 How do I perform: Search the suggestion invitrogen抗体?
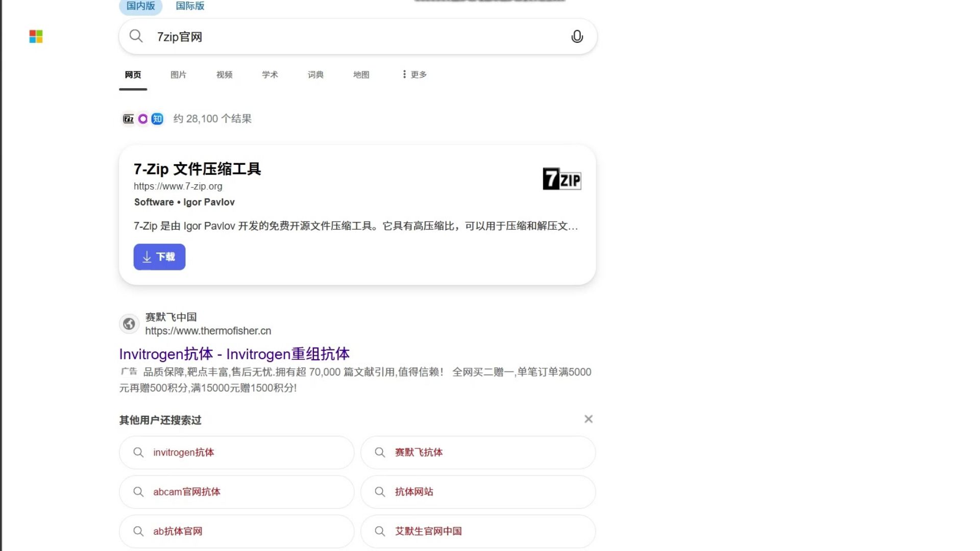236,453
